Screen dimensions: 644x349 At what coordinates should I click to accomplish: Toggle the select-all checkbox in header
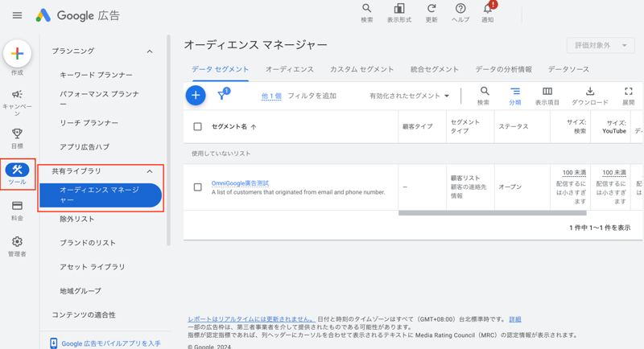[197, 126]
